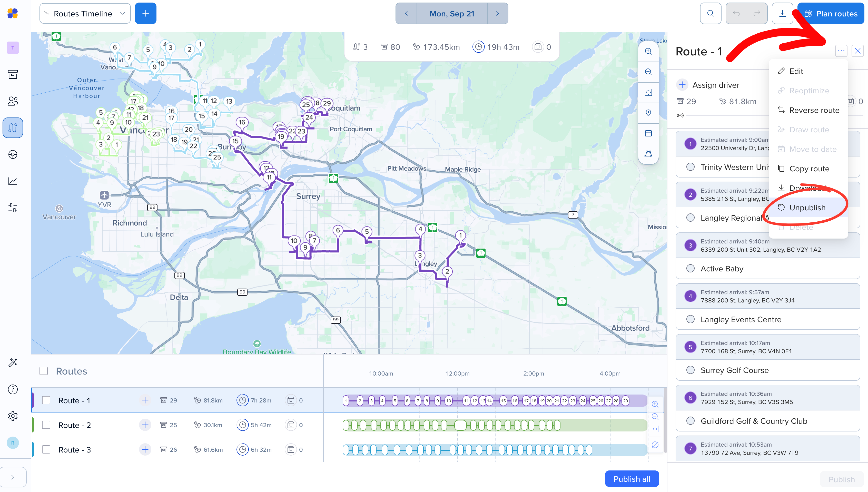This screenshot has width=868, height=492.
Task: Open the settings gear in sidebar
Action: 13,416
